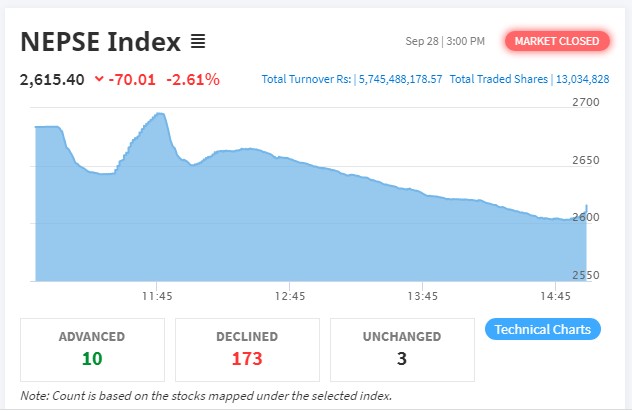This screenshot has height=411, width=632.
Task: Click the -2.61% percent change value
Action: pyautogui.click(x=192, y=79)
